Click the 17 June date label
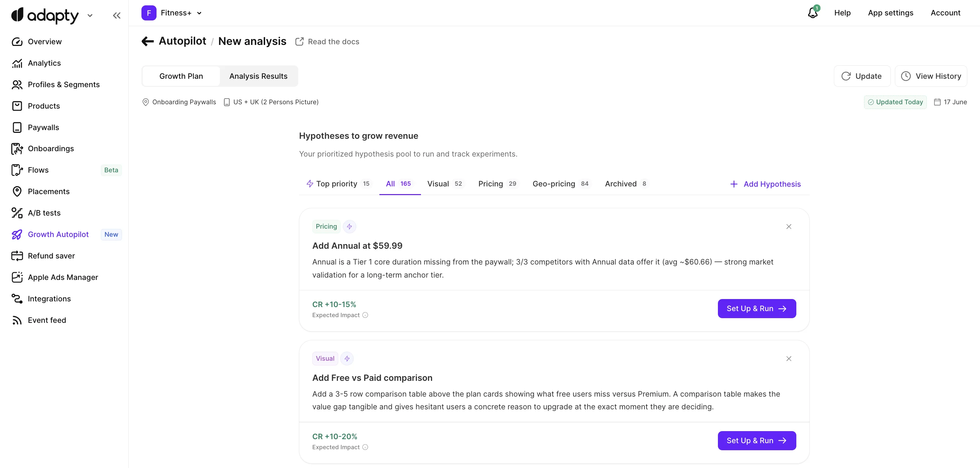Viewport: 980px width, 468px height. pyautogui.click(x=950, y=102)
